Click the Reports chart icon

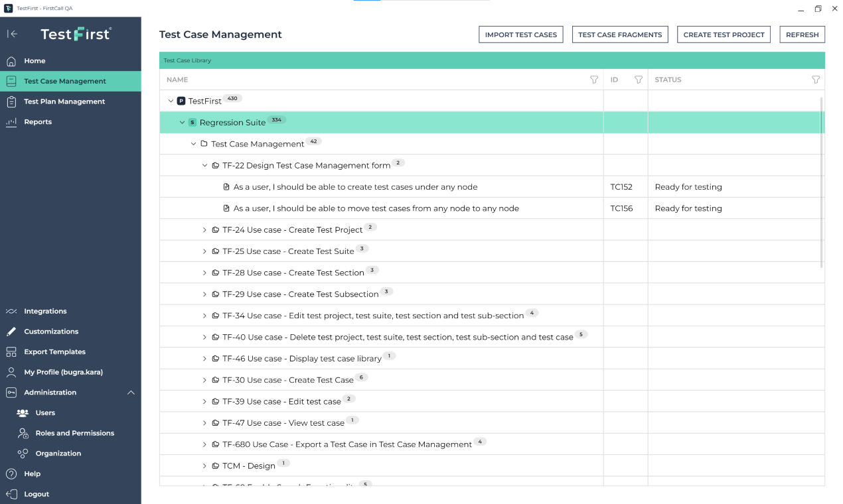tap(11, 122)
